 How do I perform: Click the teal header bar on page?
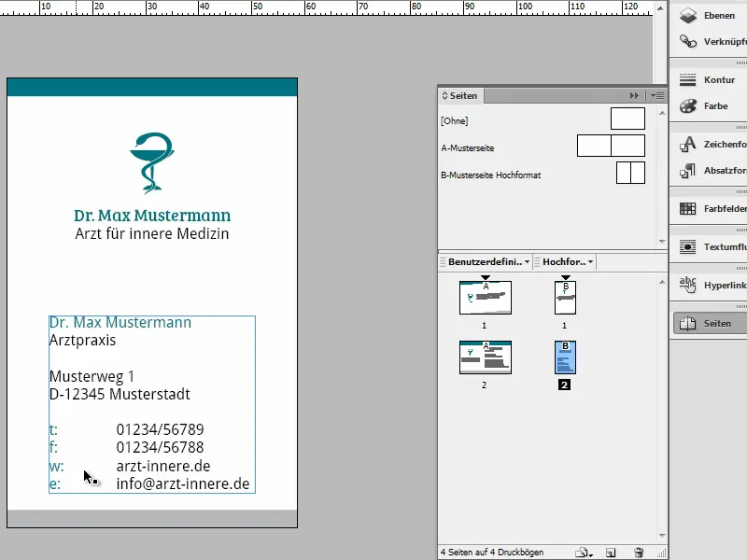pyautogui.click(x=152, y=87)
